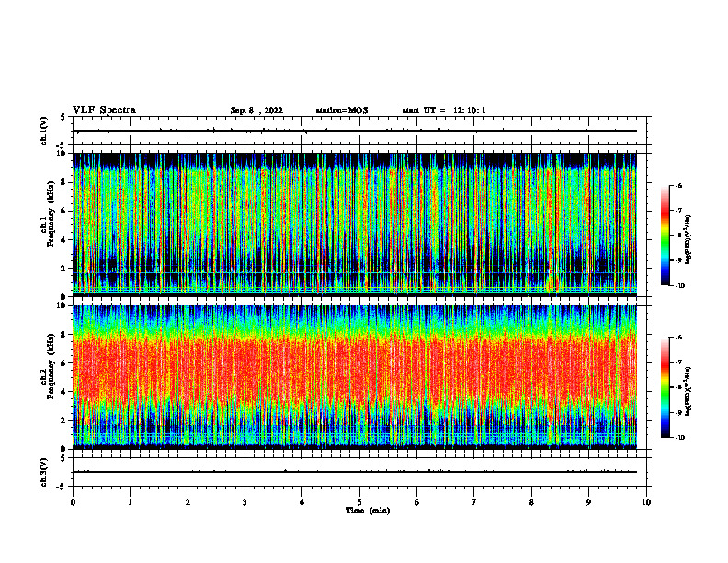
Task: Click the ch.2 frequency tick label "4"
Action: [64, 392]
